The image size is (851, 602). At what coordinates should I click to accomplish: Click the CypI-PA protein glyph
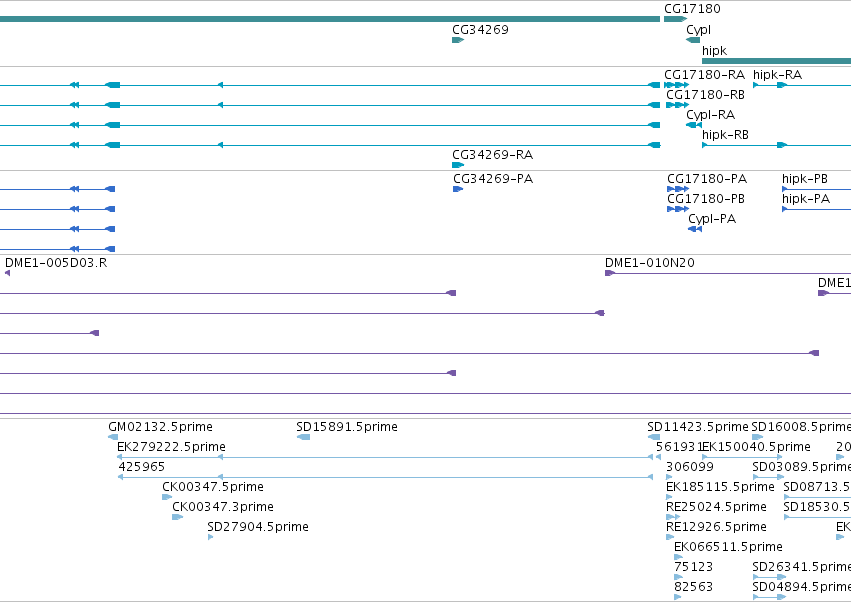point(695,229)
